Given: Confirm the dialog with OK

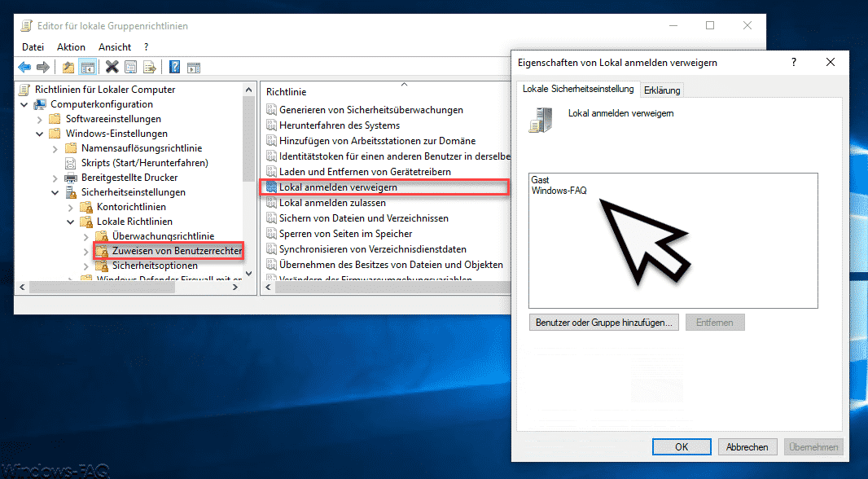Looking at the screenshot, I should pyautogui.click(x=682, y=447).
